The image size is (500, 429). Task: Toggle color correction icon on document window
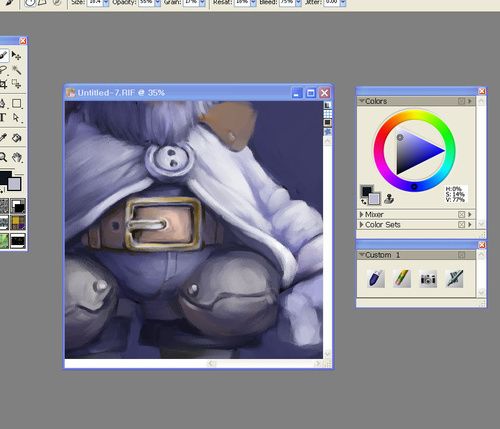[328, 123]
